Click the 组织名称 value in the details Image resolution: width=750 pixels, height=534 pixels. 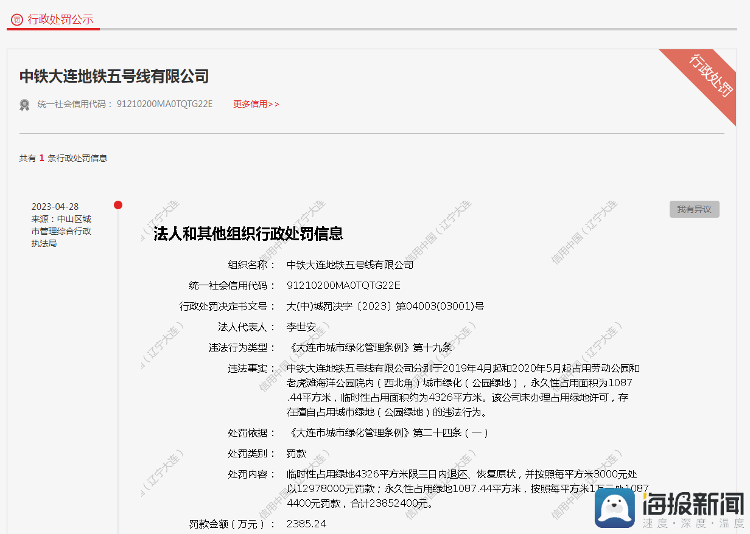click(350, 265)
